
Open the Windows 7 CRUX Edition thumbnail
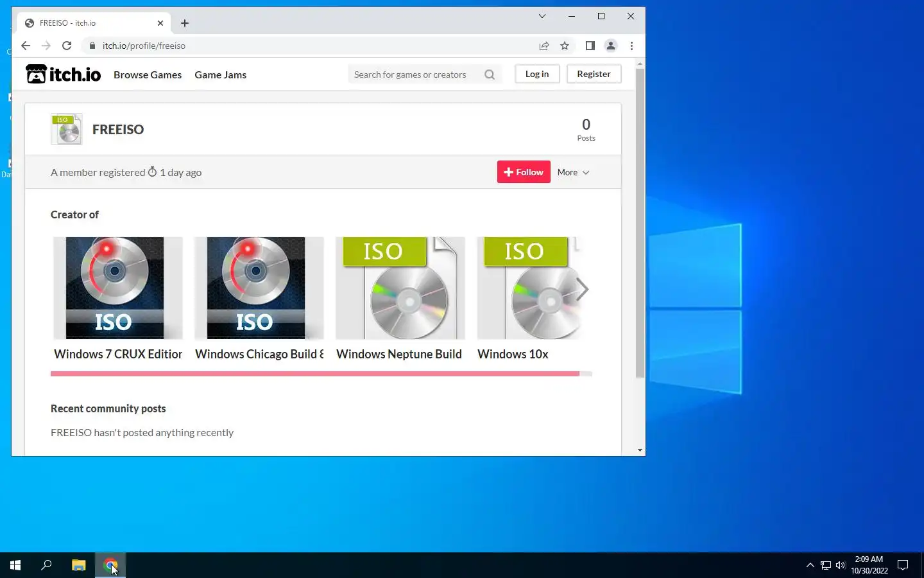pos(118,288)
